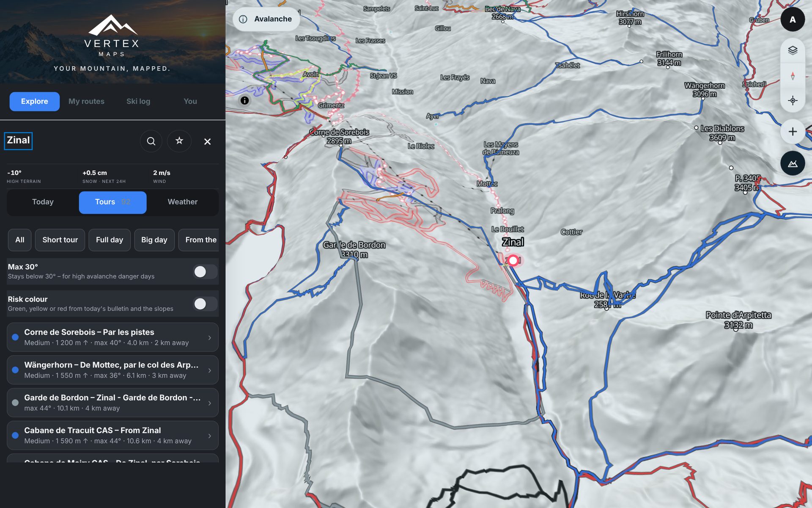This screenshot has height=508, width=812.
Task: Open the Avalanche info chip
Action: coord(266,19)
